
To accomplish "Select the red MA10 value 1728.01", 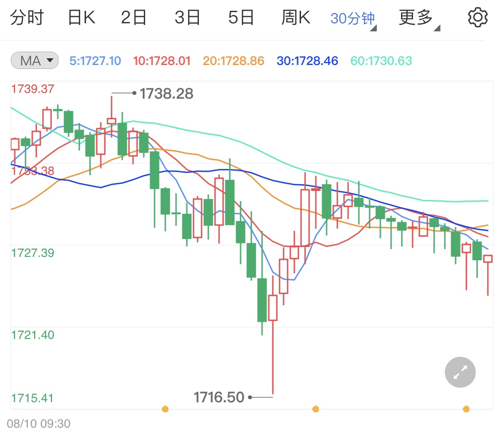I will tap(161, 60).
